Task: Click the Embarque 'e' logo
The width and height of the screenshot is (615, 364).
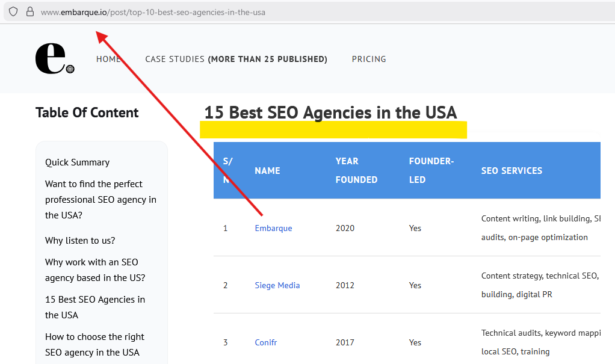Action: tap(54, 59)
